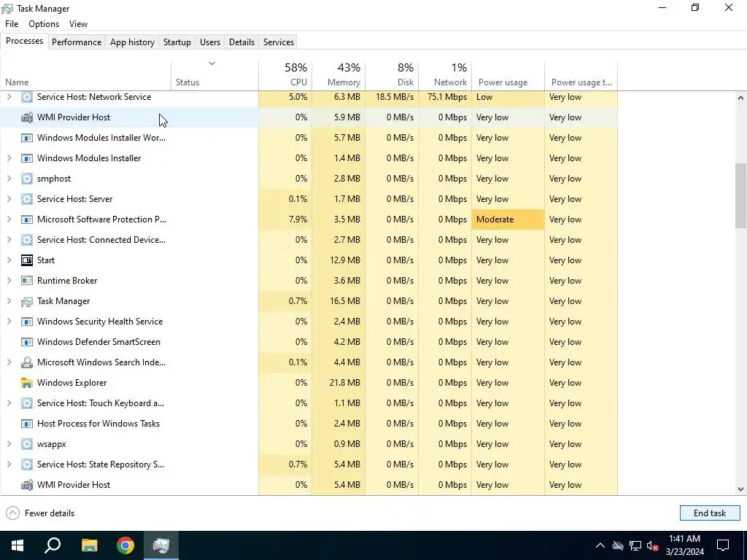Open the notification center icon
This screenshot has height=560, width=747.
point(723,545)
